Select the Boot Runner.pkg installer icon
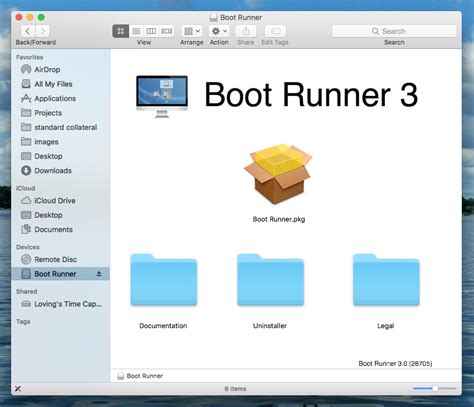 coord(278,174)
